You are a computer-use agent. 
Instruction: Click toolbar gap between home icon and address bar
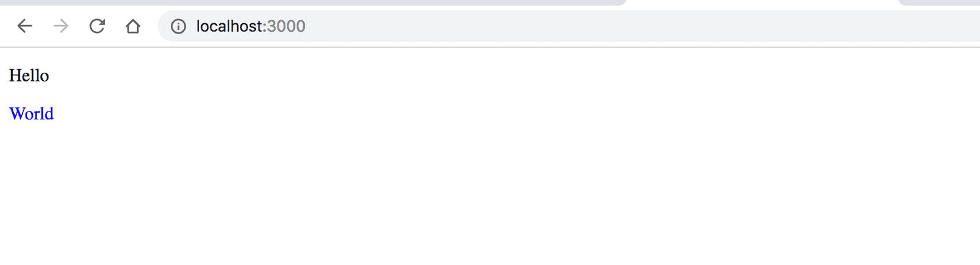point(151,26)
